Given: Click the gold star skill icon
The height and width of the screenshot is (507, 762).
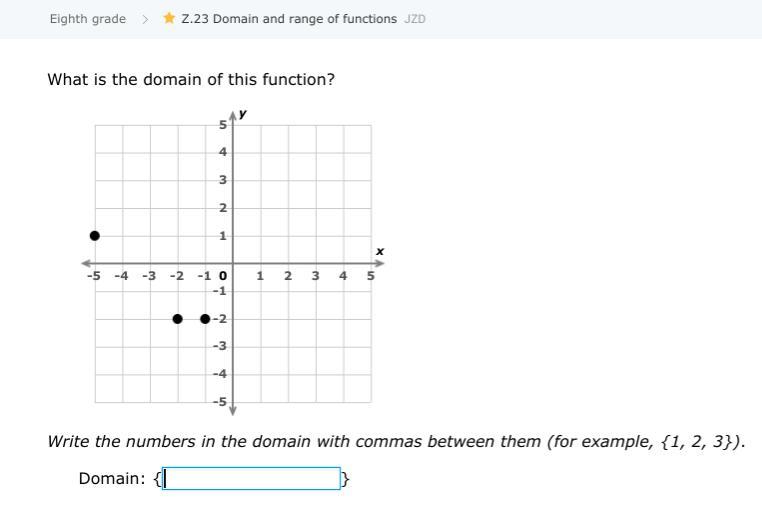Looking at the screenshot, I should tap(169, 18).
